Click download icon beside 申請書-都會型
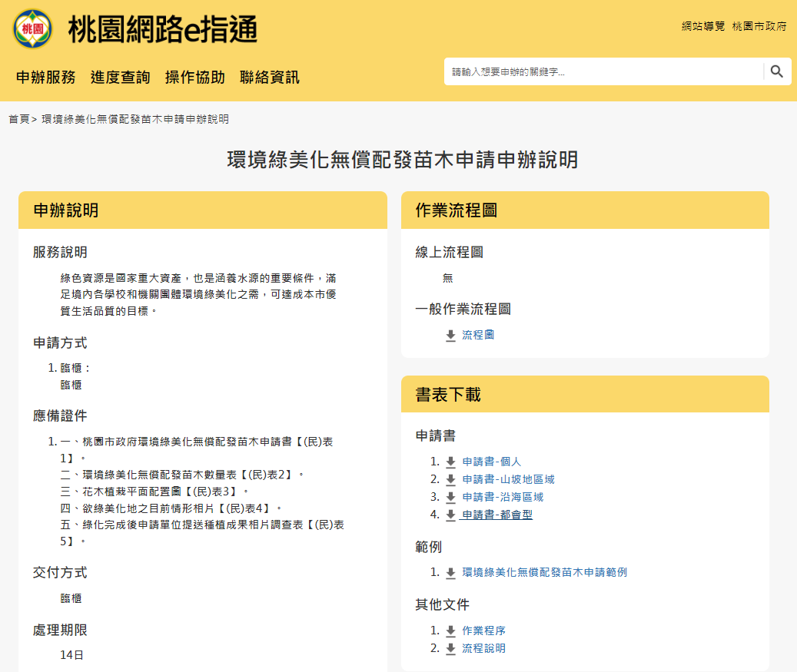Viewport: 797px width, 672px height. tap(450, 515)
